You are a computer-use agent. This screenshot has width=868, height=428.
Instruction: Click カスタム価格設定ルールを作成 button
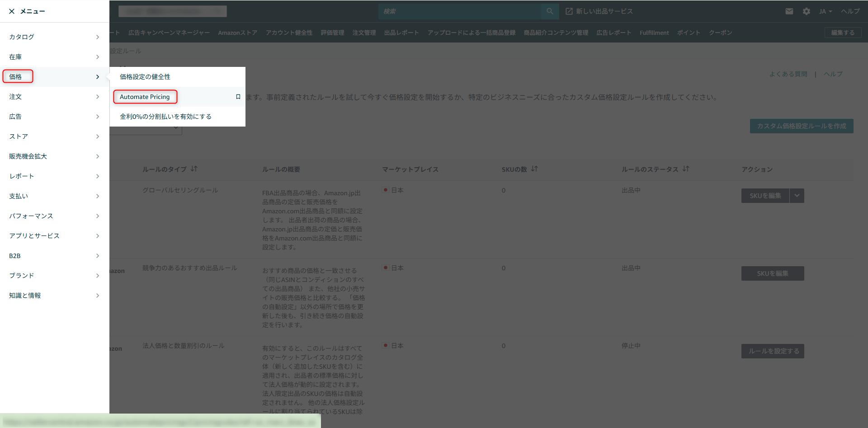point(801,126)
